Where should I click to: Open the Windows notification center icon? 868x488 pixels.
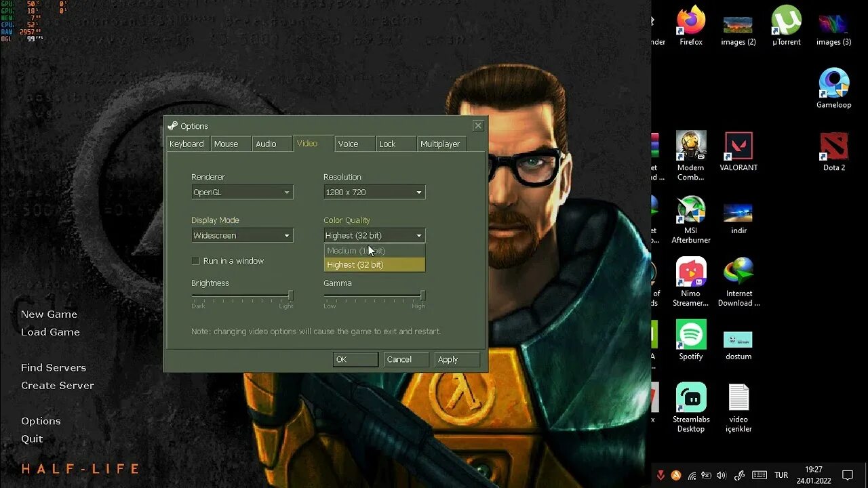[848, 475]
